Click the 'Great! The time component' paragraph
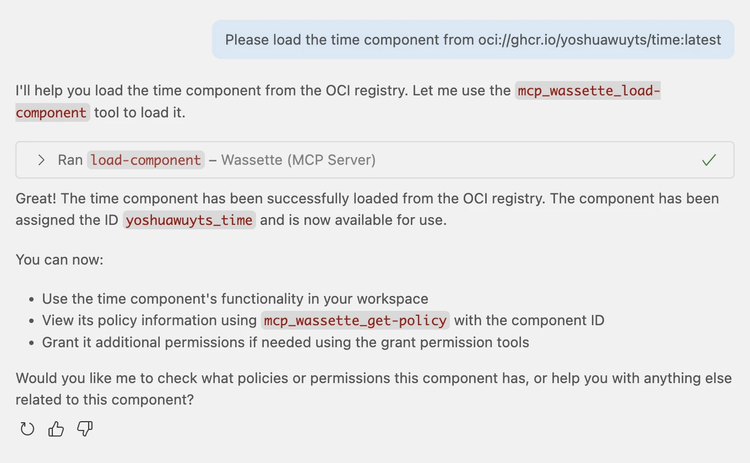750x463 pixels. pos(300,199)
